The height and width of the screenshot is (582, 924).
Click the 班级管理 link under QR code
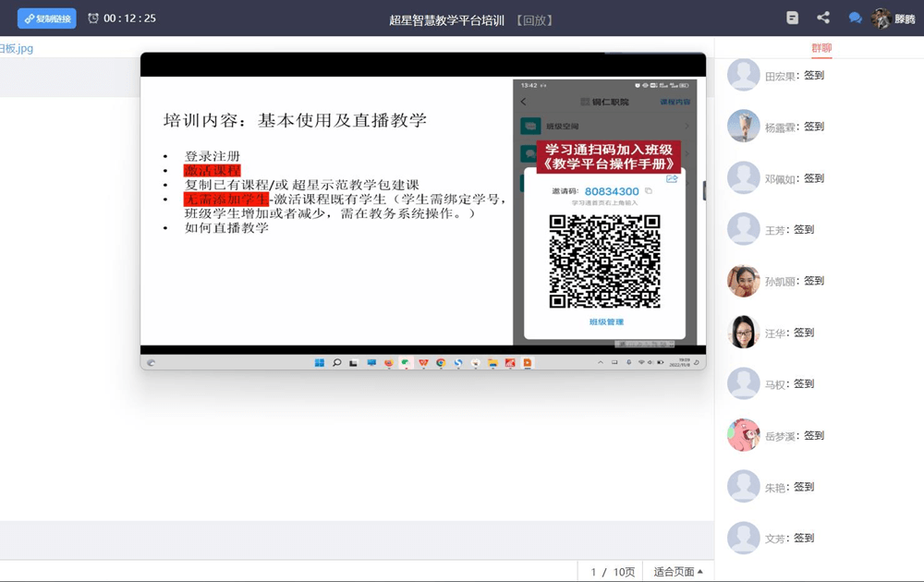[x=606, y=321]
